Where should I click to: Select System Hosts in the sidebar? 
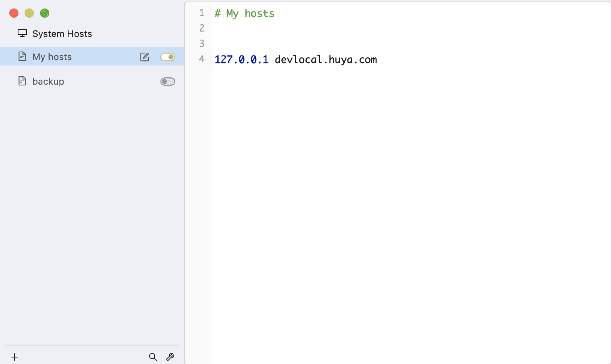pyautogui.click(x=62, y=34)
